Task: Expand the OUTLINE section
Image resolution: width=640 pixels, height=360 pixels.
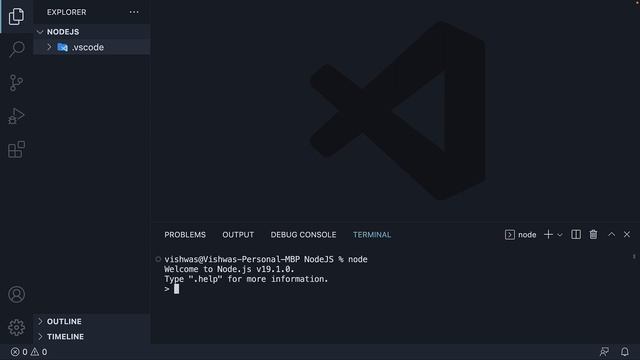Action: (40, 322)
